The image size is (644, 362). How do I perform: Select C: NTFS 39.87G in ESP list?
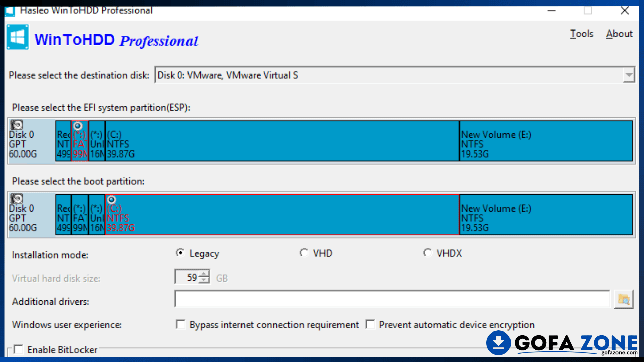[282, 141]
